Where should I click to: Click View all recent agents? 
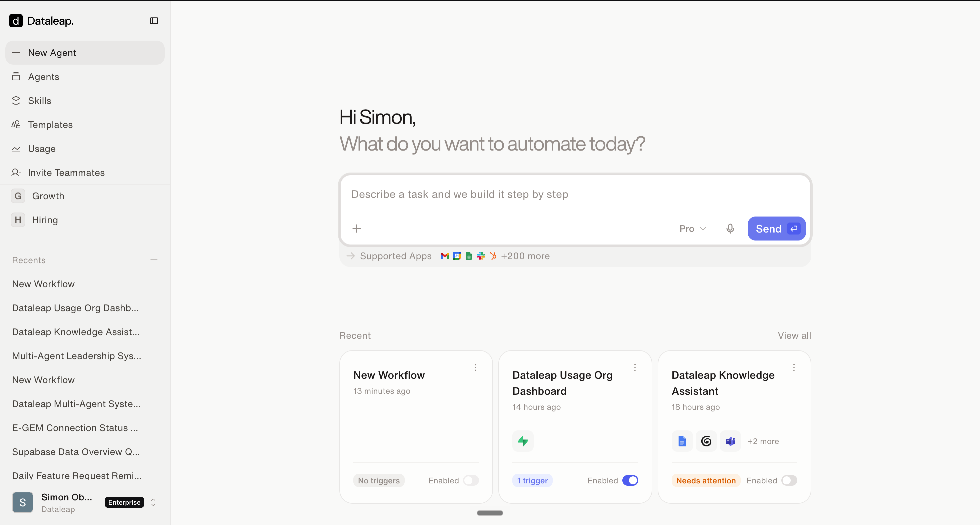[794, 335]
